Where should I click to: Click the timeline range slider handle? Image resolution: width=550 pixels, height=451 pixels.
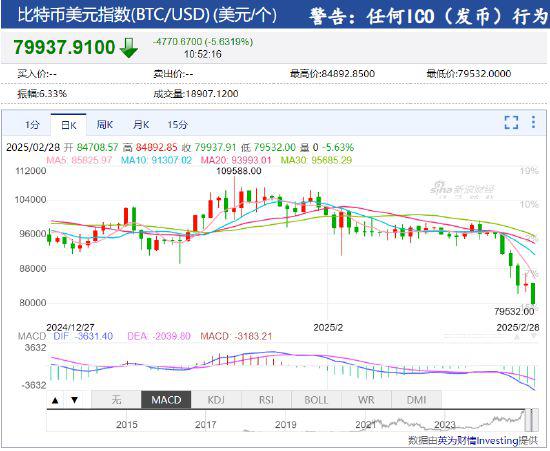pyautogui.click(x=531, y=420)
